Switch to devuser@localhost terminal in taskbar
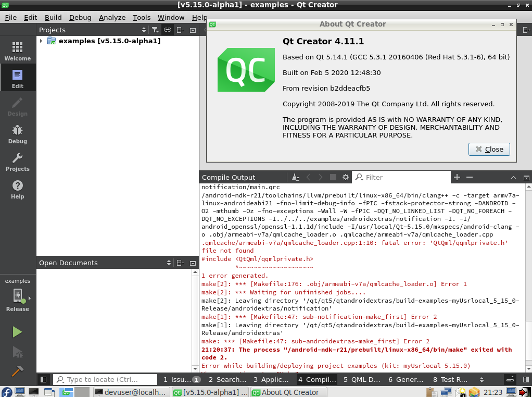 [131, 392]
